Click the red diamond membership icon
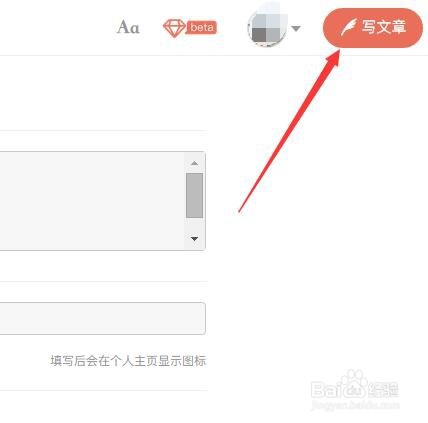This screenshot has width=428, height=423. click(x=174, y=28)
